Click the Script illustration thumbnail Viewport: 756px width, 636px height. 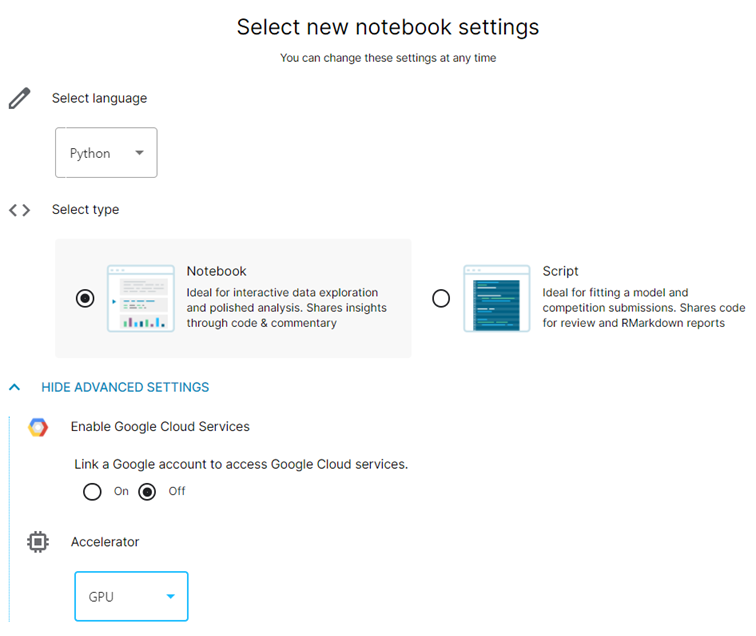pos(496,298)
